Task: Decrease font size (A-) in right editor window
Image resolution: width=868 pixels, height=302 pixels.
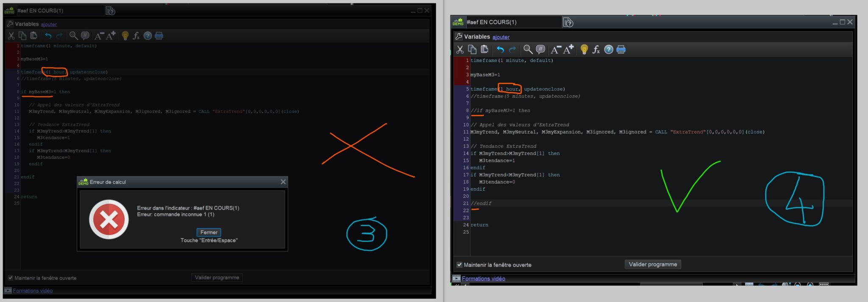Action: 555,50
